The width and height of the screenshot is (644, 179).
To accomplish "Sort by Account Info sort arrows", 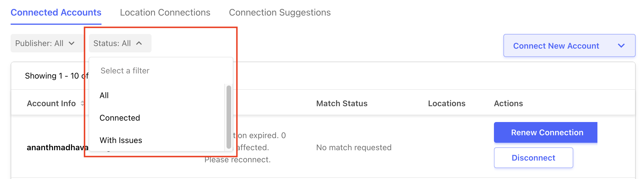I will point(83,103).
